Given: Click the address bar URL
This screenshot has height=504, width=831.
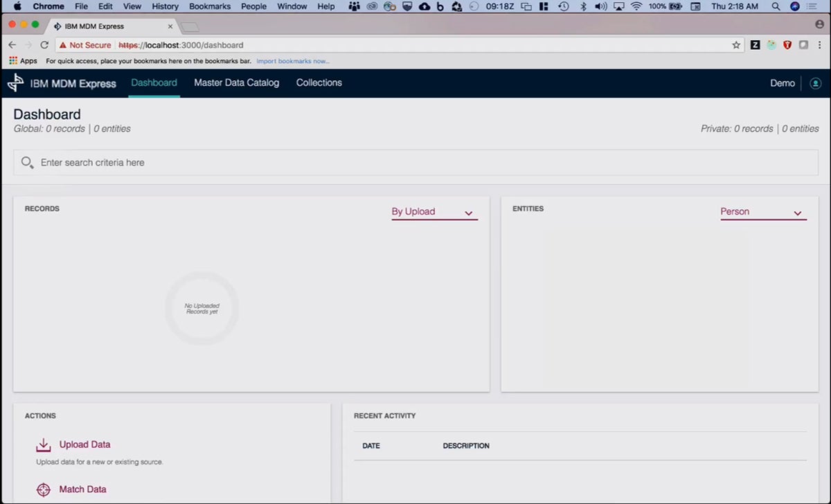Looking at the screenshot, I should 181,45.
